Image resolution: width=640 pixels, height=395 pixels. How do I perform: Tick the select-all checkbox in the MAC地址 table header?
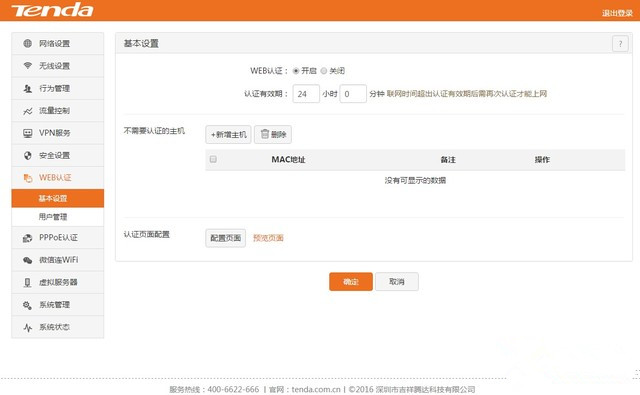213,159
